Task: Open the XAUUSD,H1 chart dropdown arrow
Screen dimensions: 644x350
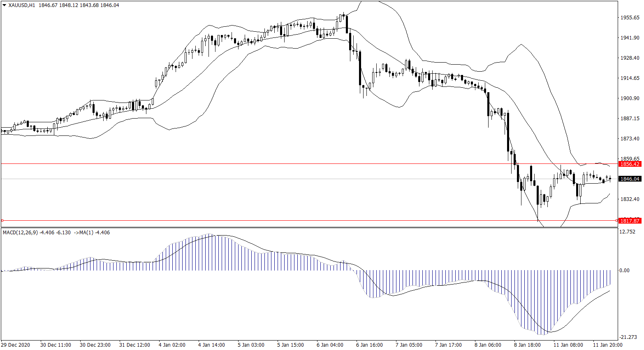Action: (4, 5)
